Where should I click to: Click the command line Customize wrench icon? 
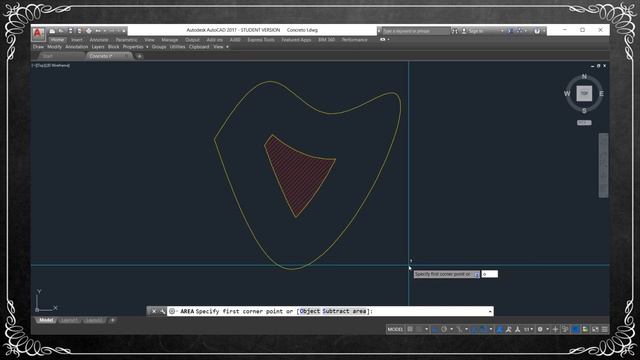point(162,311)
